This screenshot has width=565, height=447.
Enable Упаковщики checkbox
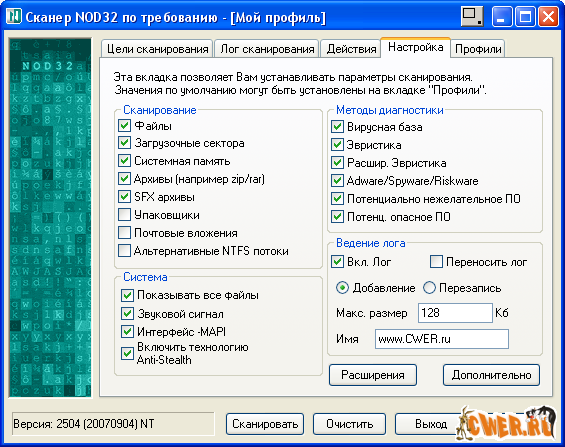coord(124,215)
